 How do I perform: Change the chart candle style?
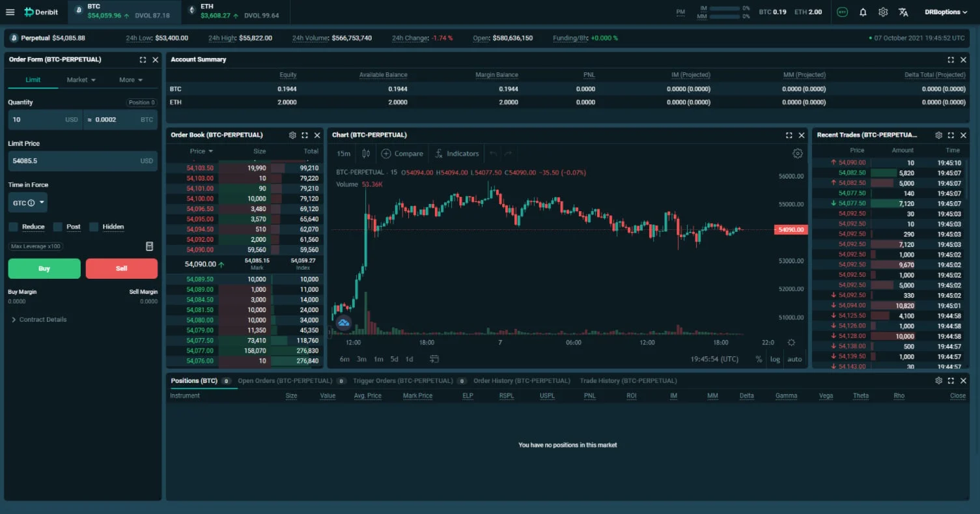coord(366,154)
